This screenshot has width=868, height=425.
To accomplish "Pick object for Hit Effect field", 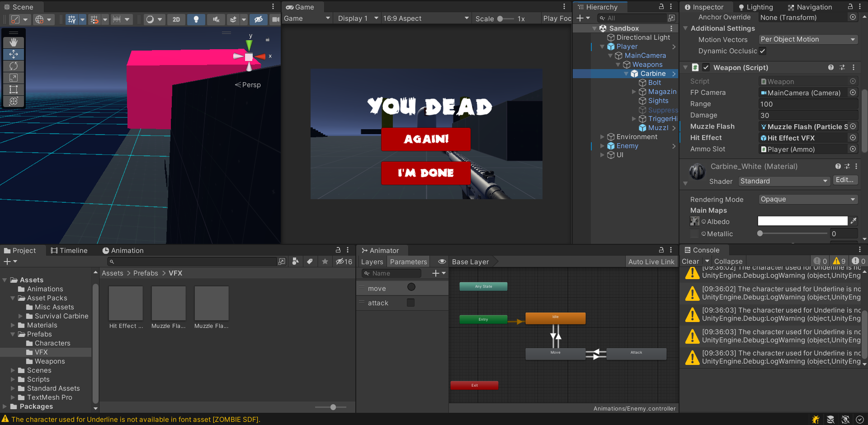I will coord(853,138).
